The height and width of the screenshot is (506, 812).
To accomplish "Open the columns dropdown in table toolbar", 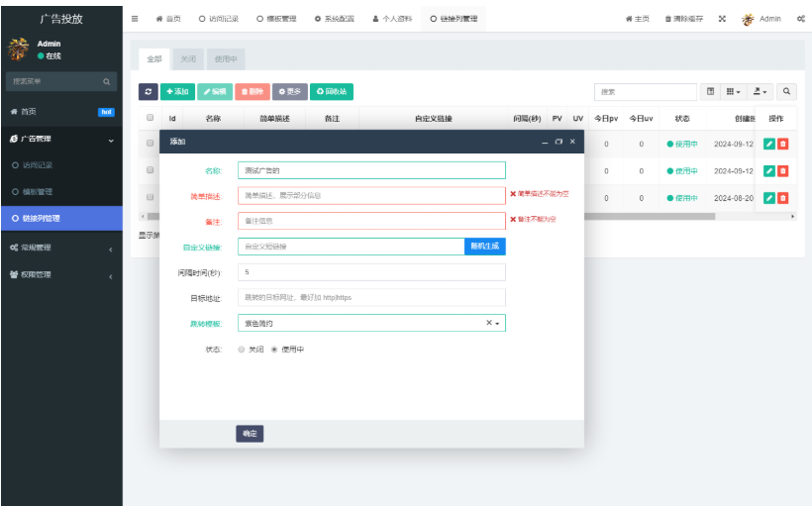I will pos(734,92).
